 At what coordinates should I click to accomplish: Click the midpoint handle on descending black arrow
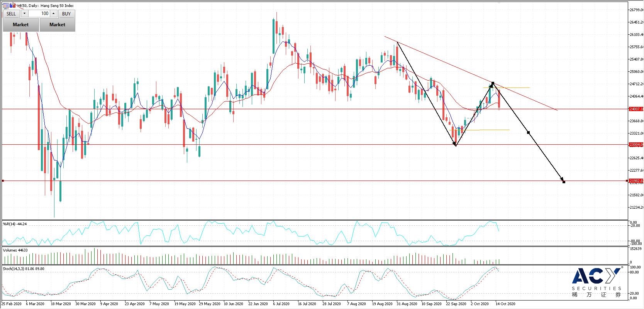528,133
